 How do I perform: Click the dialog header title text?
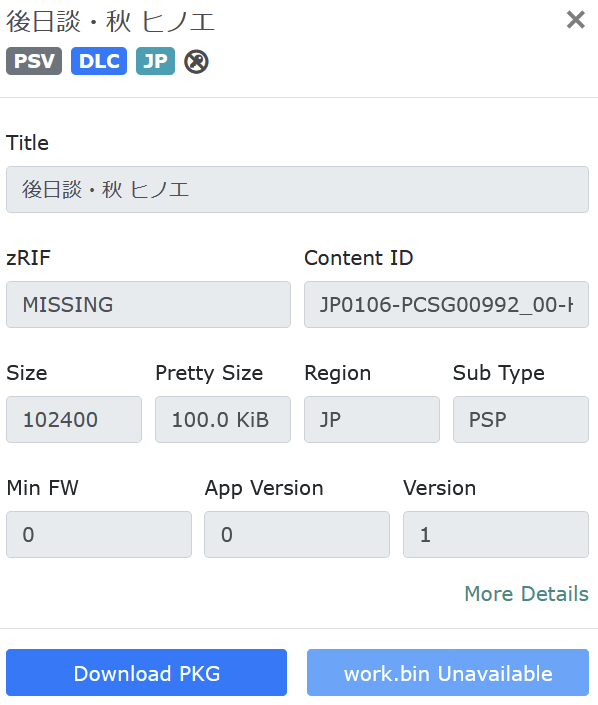pyautogui.click(x=110, y=22)
